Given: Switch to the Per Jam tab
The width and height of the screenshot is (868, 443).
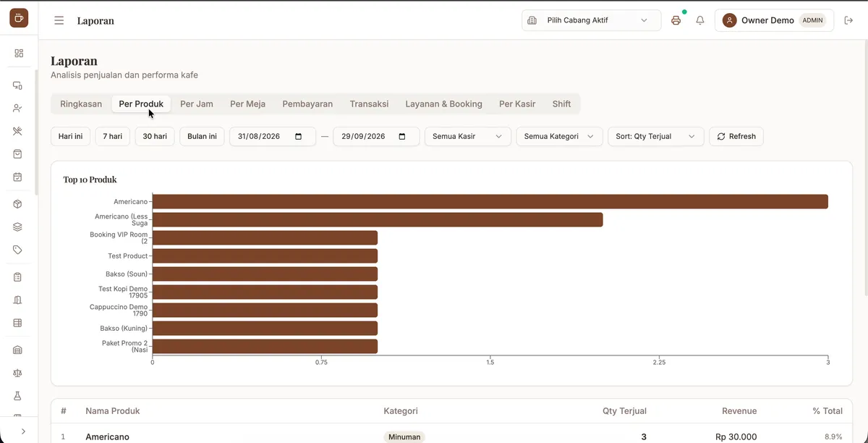Looking at the screenshot, I should (x=197, y=104).
